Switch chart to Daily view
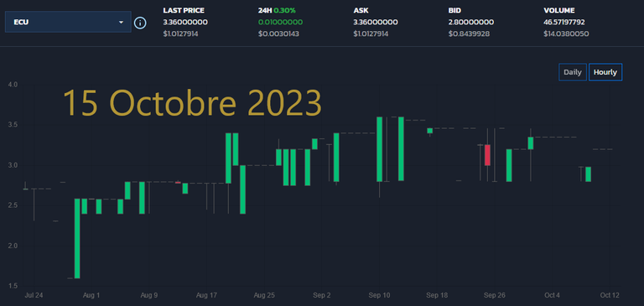 point(573,72)
